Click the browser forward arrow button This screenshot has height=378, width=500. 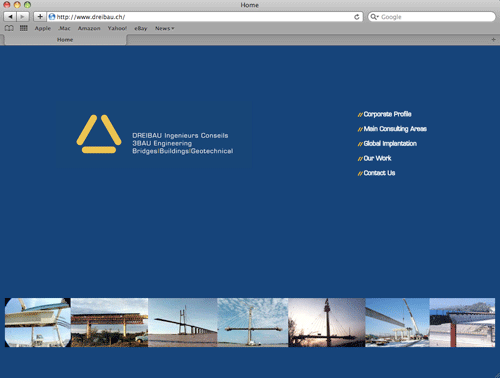pos(23,16)
